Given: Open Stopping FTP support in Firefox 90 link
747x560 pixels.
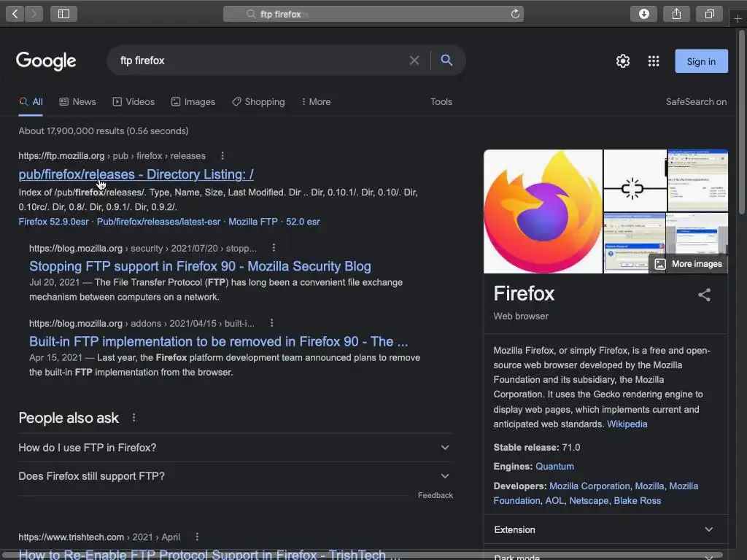Looking at the screenshot, I should (200, 266).
